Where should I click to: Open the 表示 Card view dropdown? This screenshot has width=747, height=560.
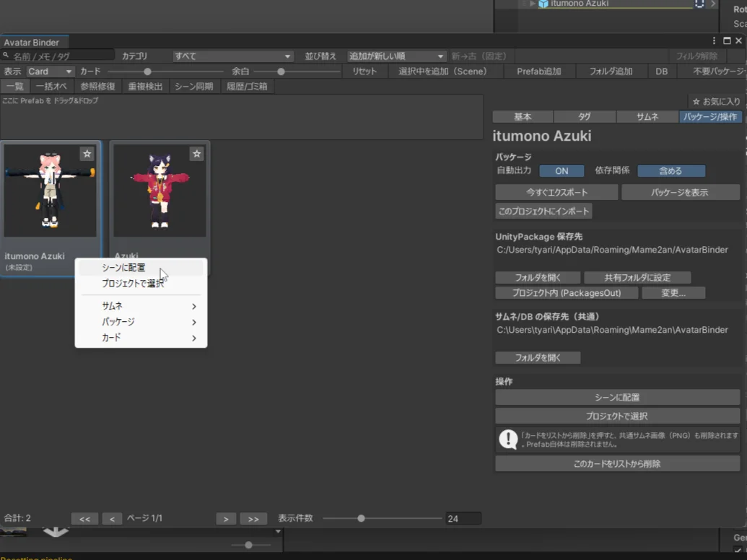point(50,71)
